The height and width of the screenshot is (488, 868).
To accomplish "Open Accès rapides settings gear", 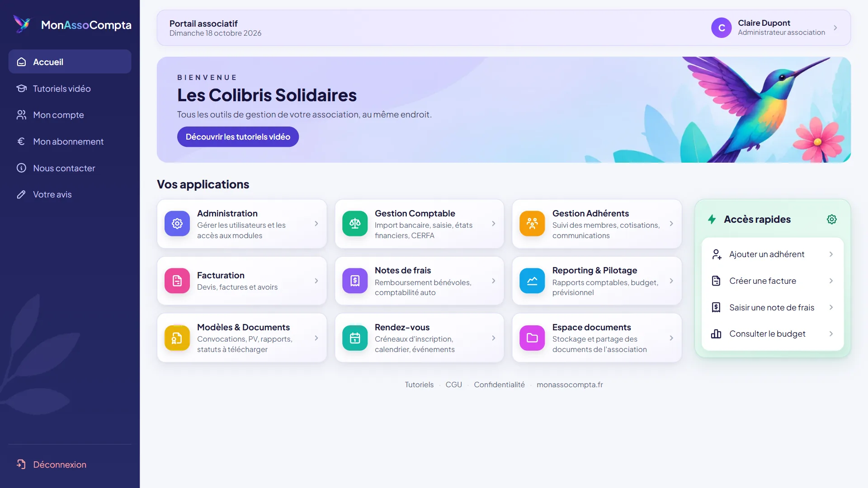I will pos(832,219).
